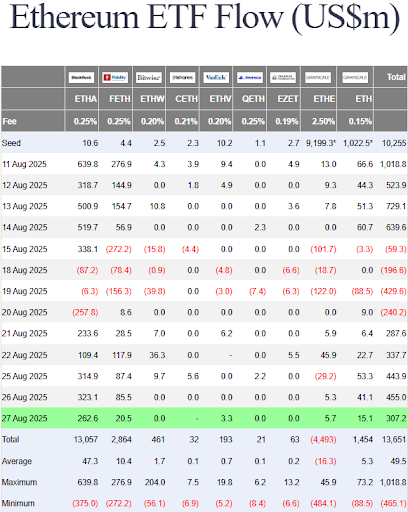Click the Average row label

tap(17, 461)
